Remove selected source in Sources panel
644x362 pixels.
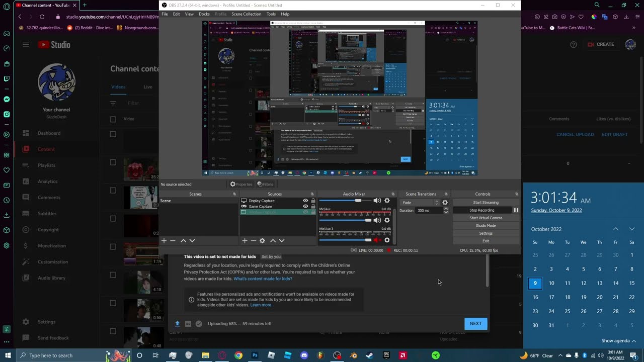click(x=254, y=241)
